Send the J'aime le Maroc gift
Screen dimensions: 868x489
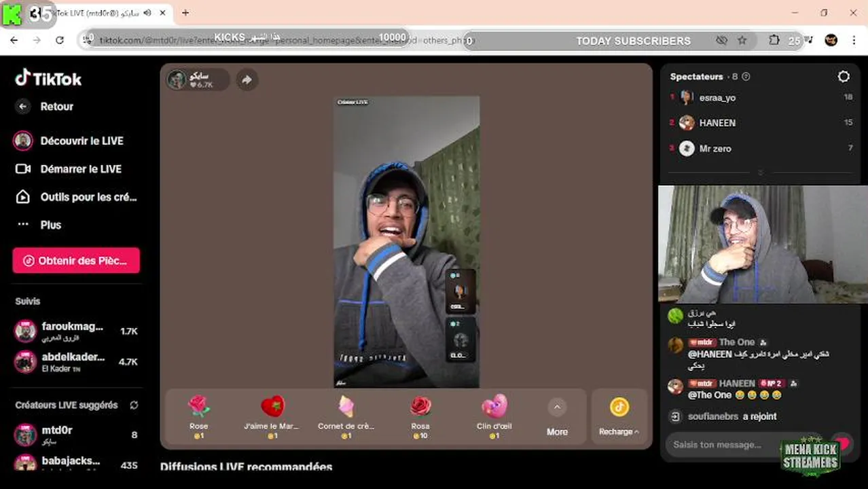click(272, 417)
